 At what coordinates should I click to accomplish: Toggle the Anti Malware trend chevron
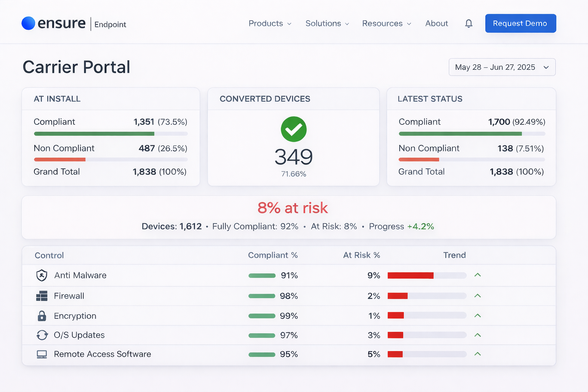tap(477, 275)
